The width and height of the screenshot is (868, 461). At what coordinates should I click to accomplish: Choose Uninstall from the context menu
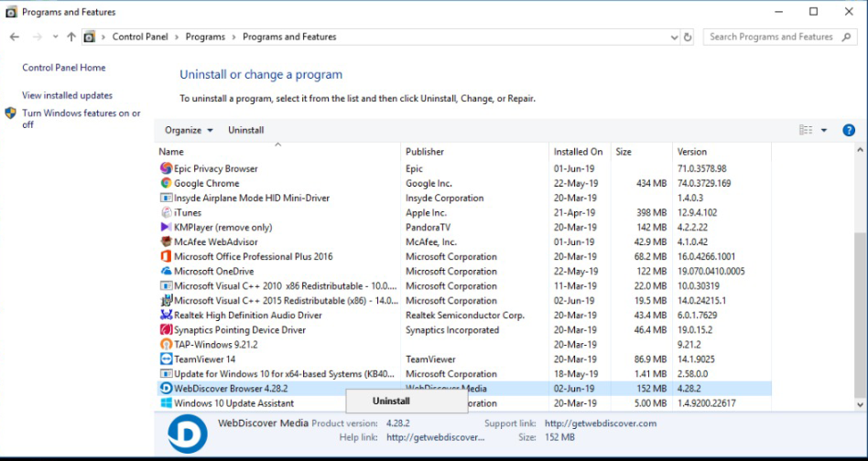(x=407, y=401)
